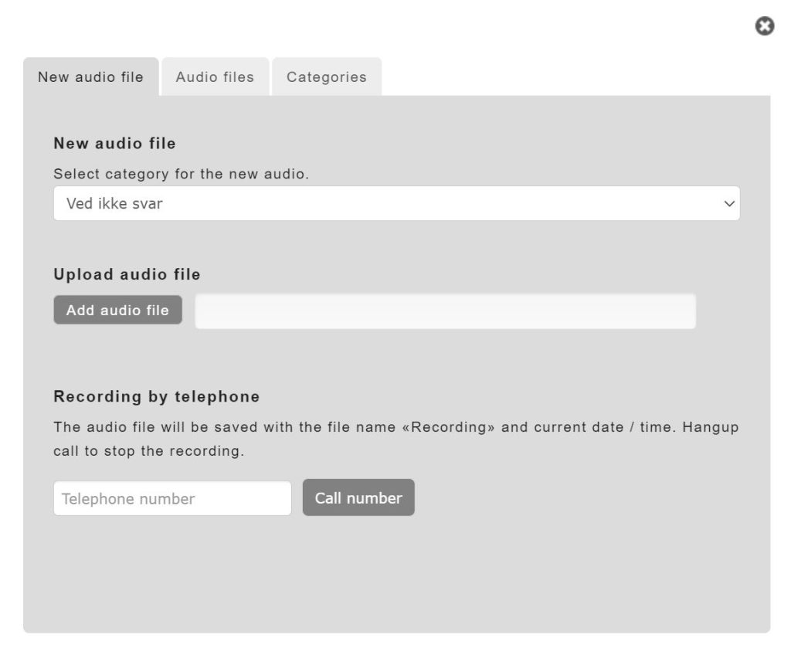Select the New audio file tab
The height and width of the screenshot is (672, 791).
click(x=91, y=76)
